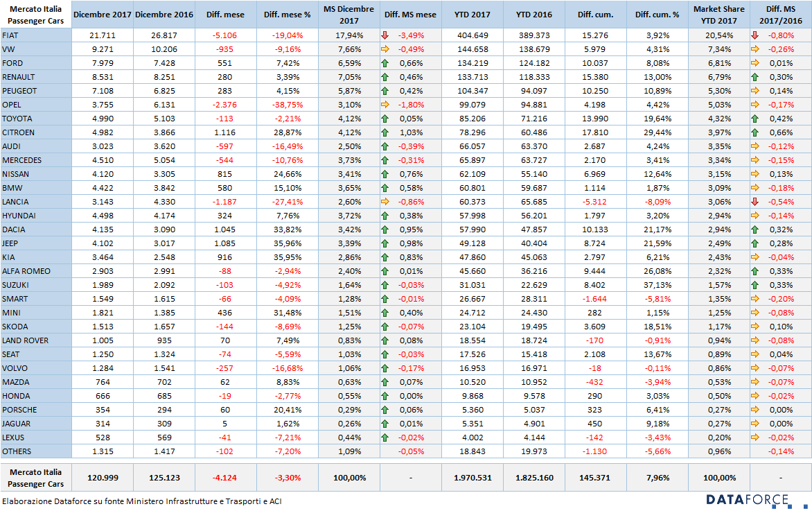Select the total monthly change -3,30%
Viewport: 812px width, 511px height.
pos(288,478)
